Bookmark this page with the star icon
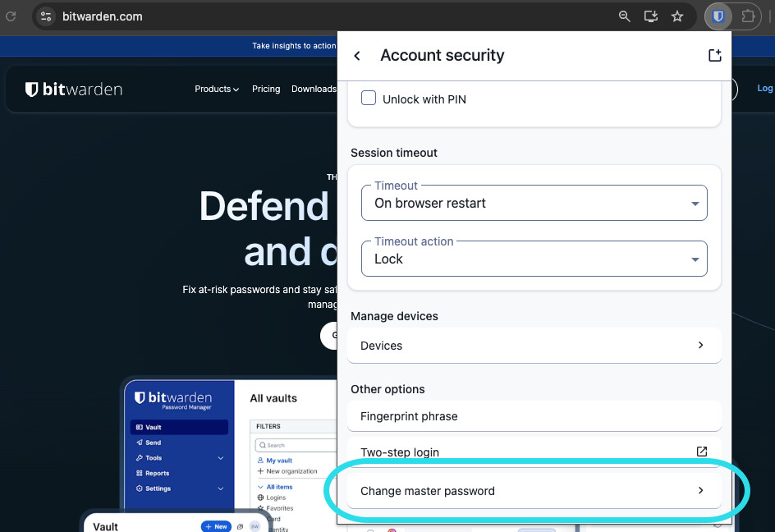Image resolution: width=775 pixels, height=532 pixels. click(x=677, y=16)
